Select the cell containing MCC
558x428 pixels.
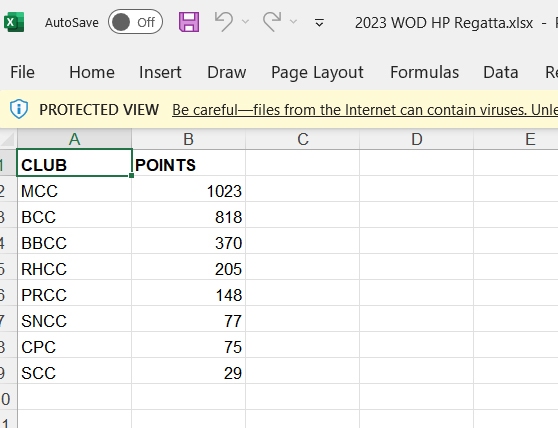pyautogui.click(x=74, y=191)
